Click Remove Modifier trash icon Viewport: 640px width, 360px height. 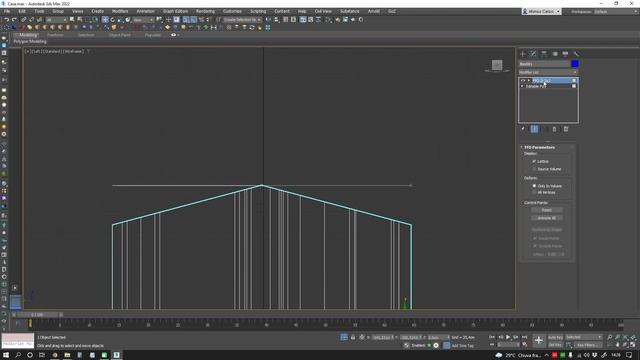554,129
